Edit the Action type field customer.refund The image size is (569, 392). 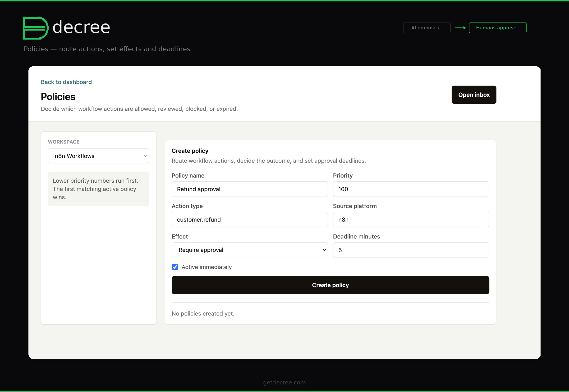[249, 220]
